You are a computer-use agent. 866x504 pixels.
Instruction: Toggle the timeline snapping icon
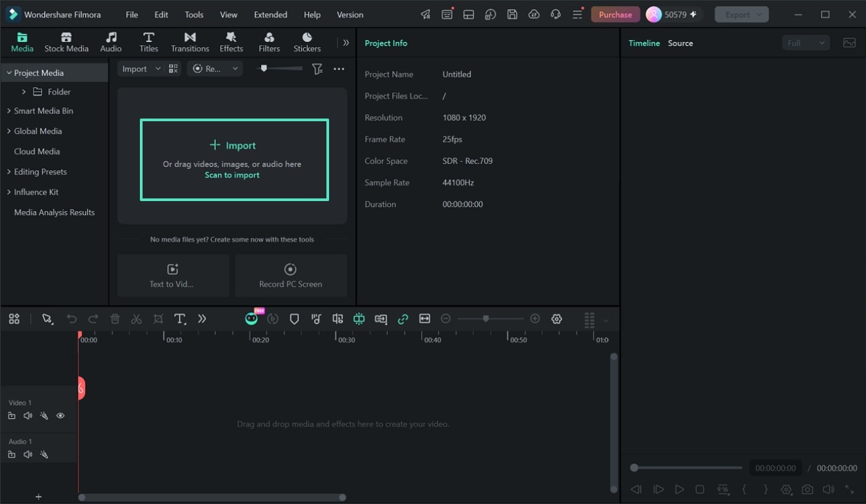click(x=359, y=319)
